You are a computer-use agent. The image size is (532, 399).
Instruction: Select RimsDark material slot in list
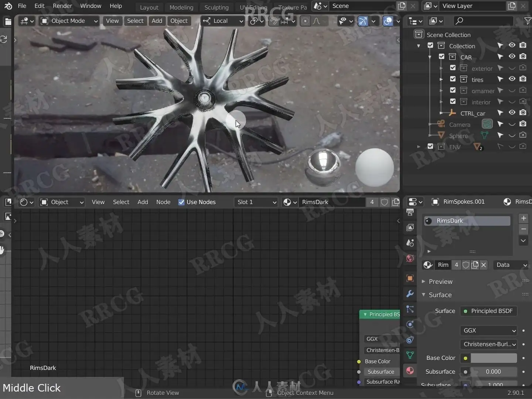pos(467,221)
